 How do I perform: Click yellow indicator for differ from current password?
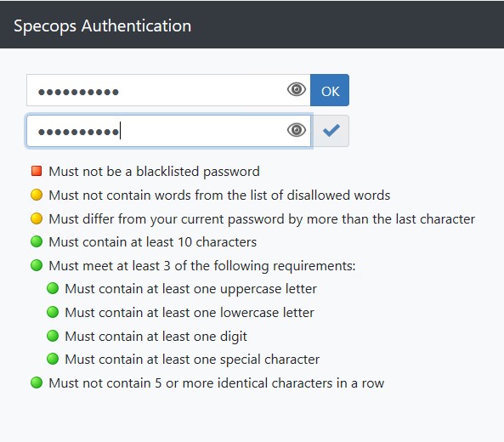point(37,218)
